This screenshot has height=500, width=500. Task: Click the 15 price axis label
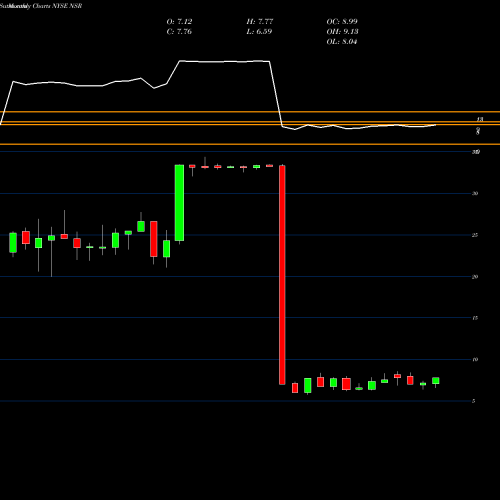[475, 318]
